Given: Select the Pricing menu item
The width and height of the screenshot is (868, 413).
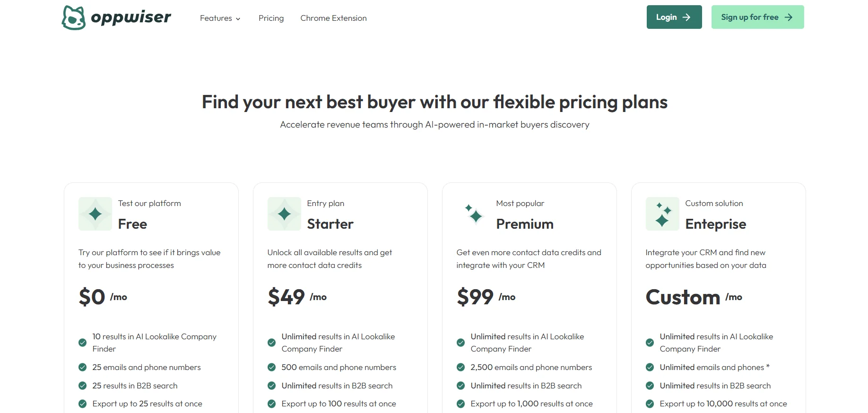Looking at the screenshot, I should pos(271,18).
